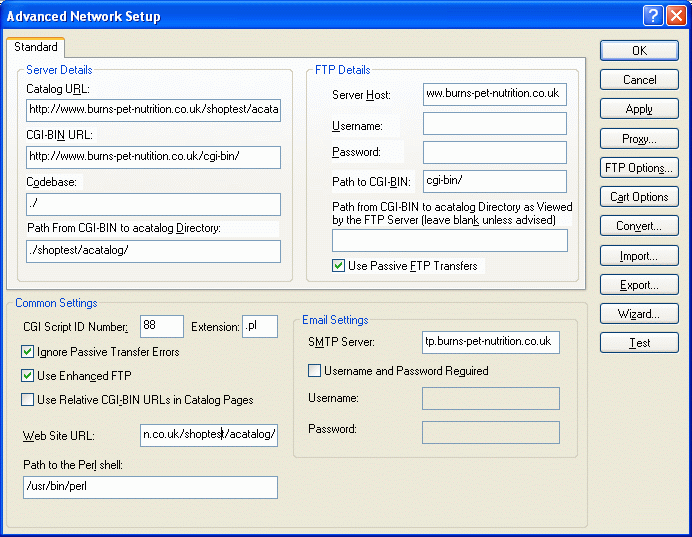Run the network Test button
Image resolution: width=692 pixels, height=537 pixels.
(639, 343)
